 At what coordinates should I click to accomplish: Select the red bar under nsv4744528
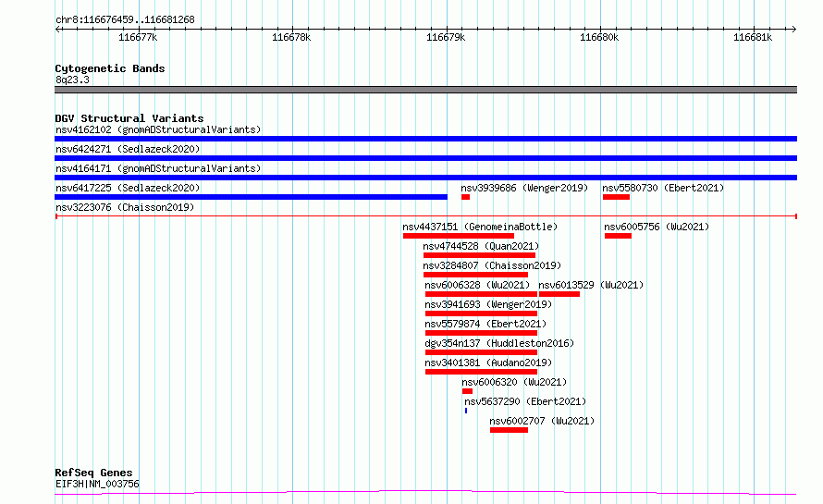479,255
